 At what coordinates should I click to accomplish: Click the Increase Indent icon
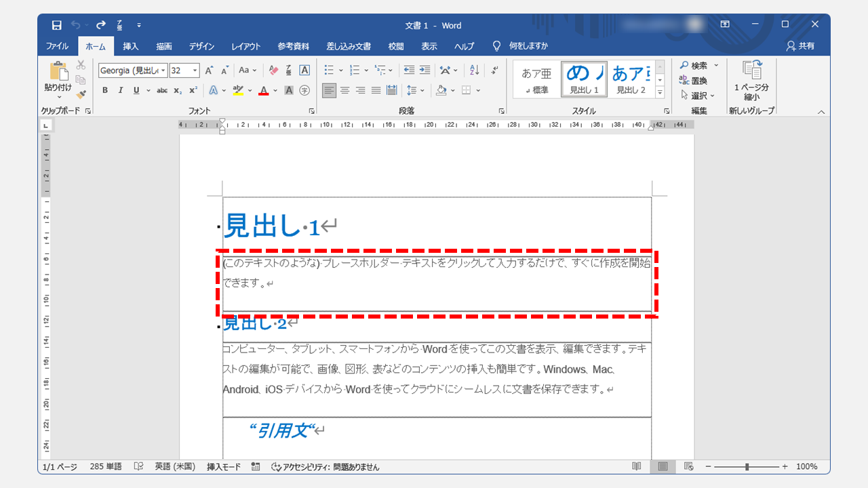coord(425,70)
